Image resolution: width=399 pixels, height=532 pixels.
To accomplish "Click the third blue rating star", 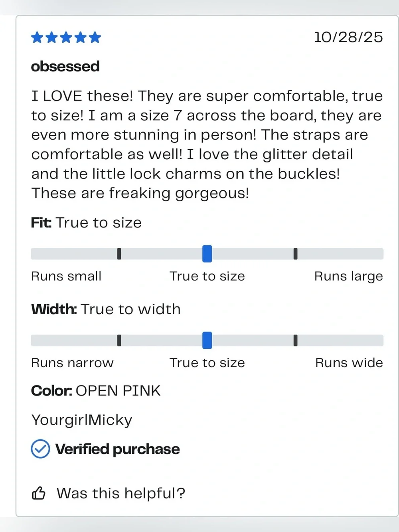I will pos(66,38).
